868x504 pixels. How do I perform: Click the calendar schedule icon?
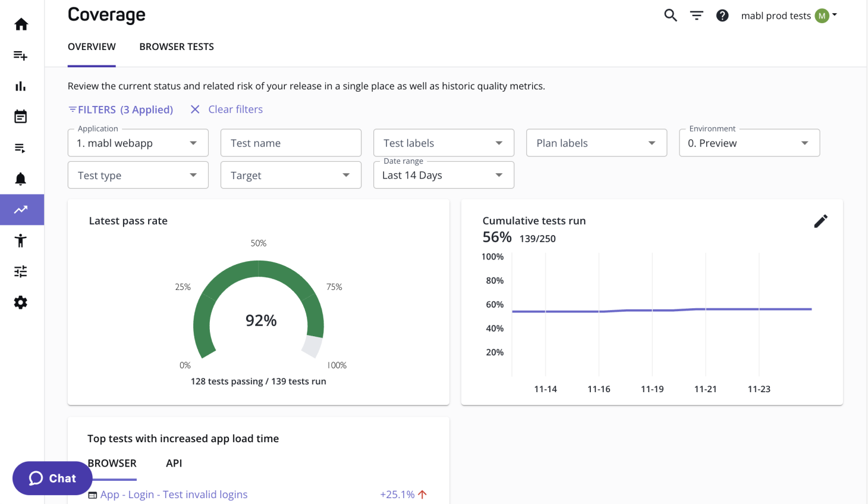tap(21, 117)
